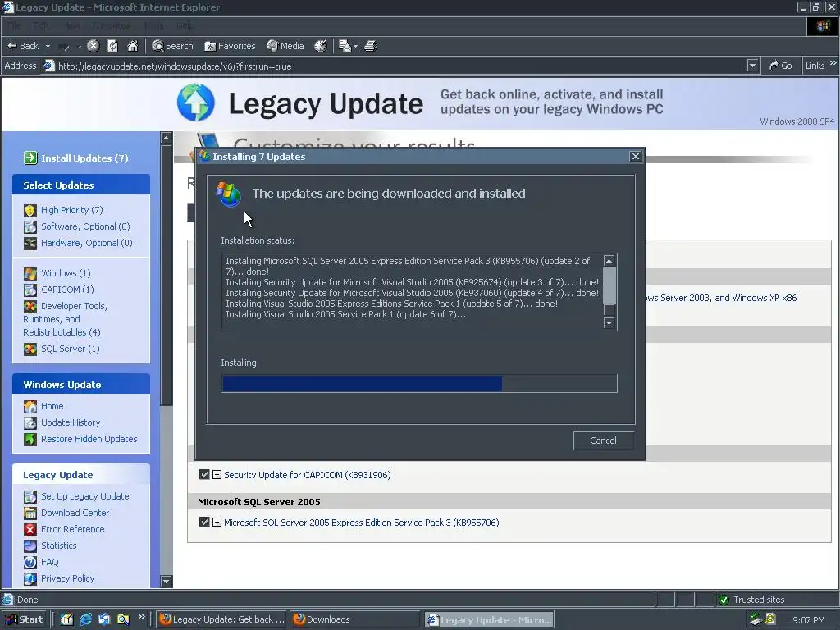
Task: Open the View menu
Action: (72, 25)
